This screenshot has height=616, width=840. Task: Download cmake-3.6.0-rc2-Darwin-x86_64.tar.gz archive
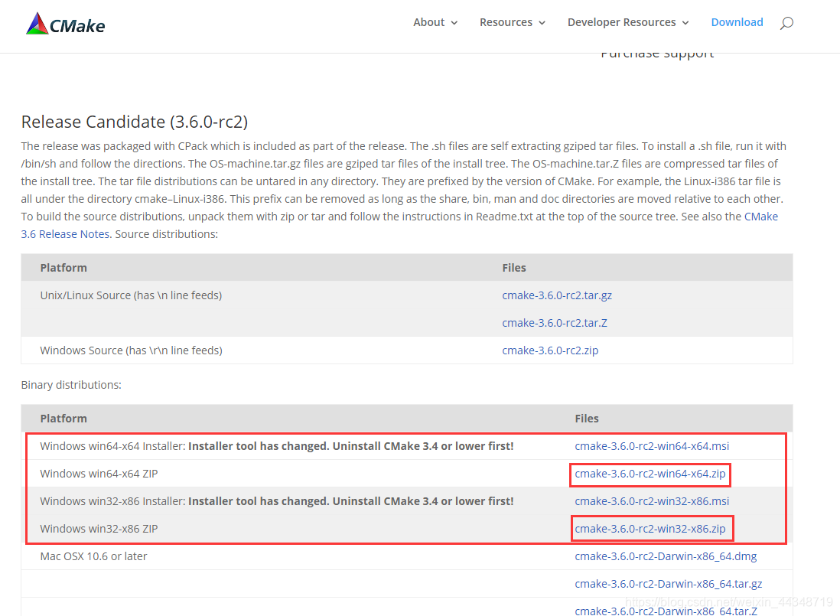pos(669,583)
